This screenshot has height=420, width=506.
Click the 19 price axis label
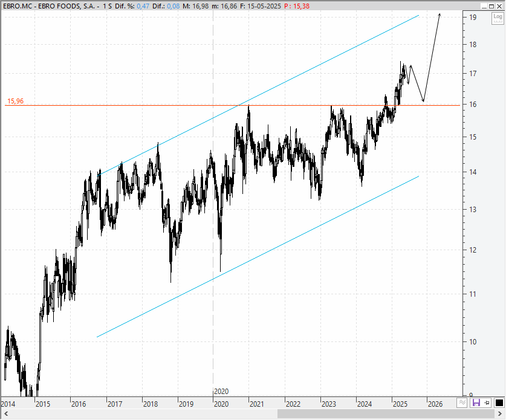[473, 18]
